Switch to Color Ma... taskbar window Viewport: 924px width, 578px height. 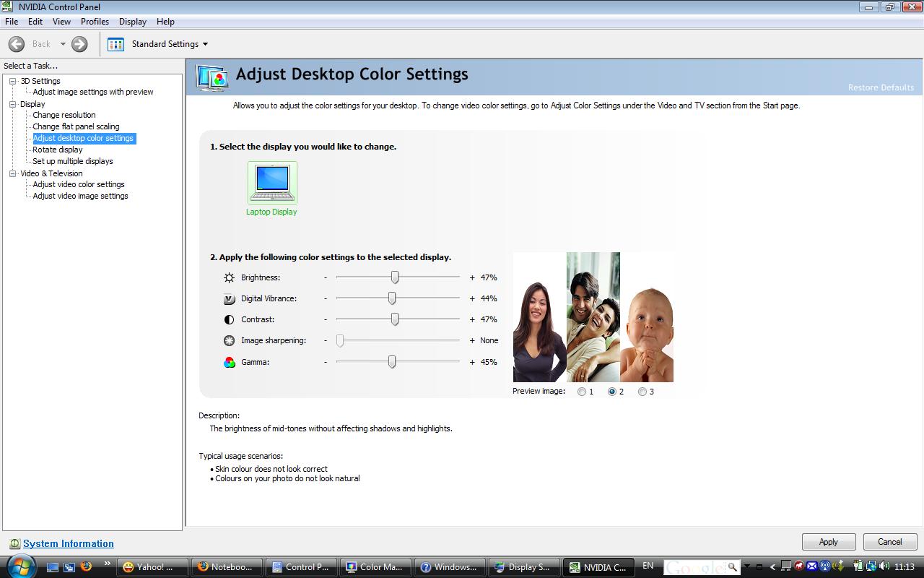click(x=375, y=567)
